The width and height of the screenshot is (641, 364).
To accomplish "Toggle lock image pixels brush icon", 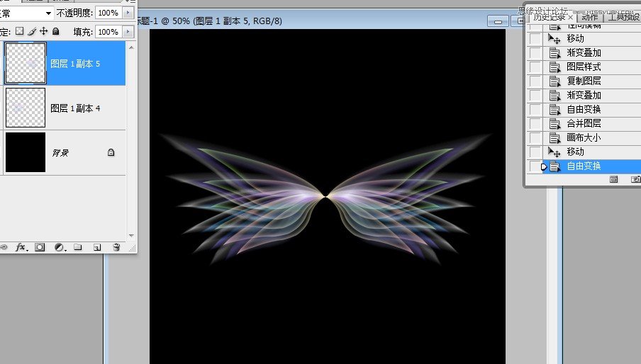I will click(x=32, y=31).
